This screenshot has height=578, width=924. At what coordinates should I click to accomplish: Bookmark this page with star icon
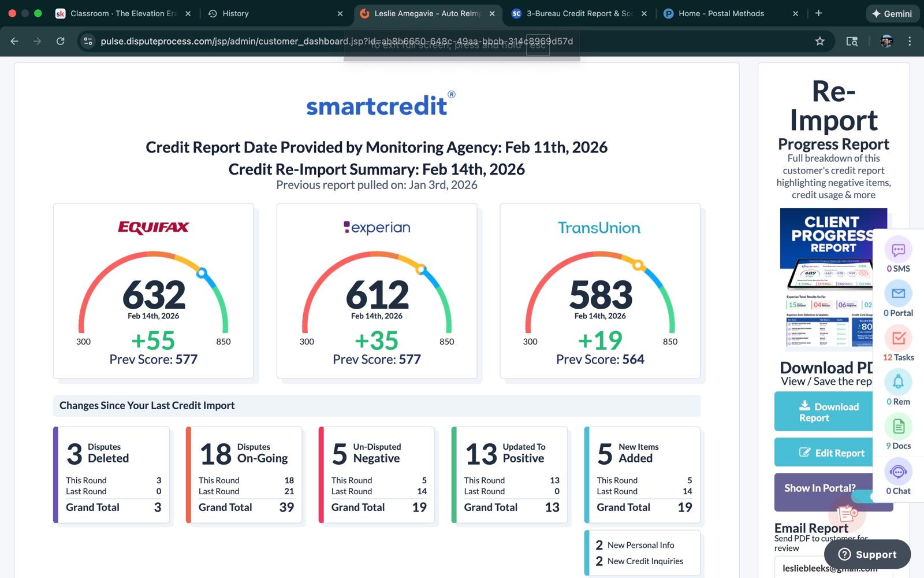(819, 41)
